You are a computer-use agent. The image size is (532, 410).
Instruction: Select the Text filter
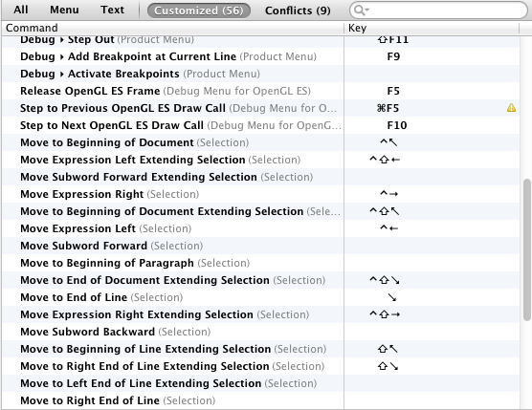point(112,10)
